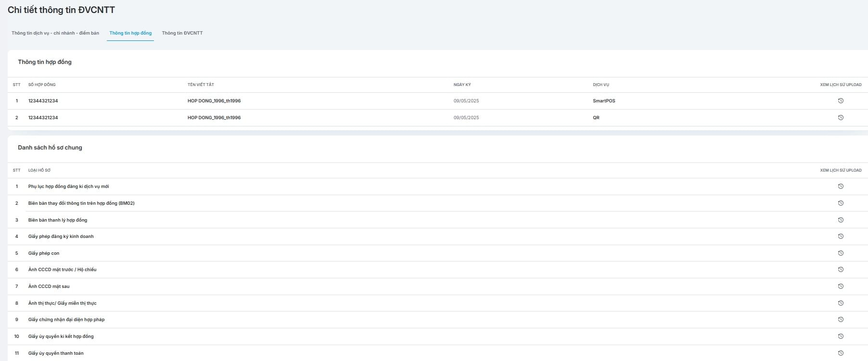View upload history for Ảnh CCCD mặt sau
868x361 pixels.
pyautogui.click(x=841, y=286)
